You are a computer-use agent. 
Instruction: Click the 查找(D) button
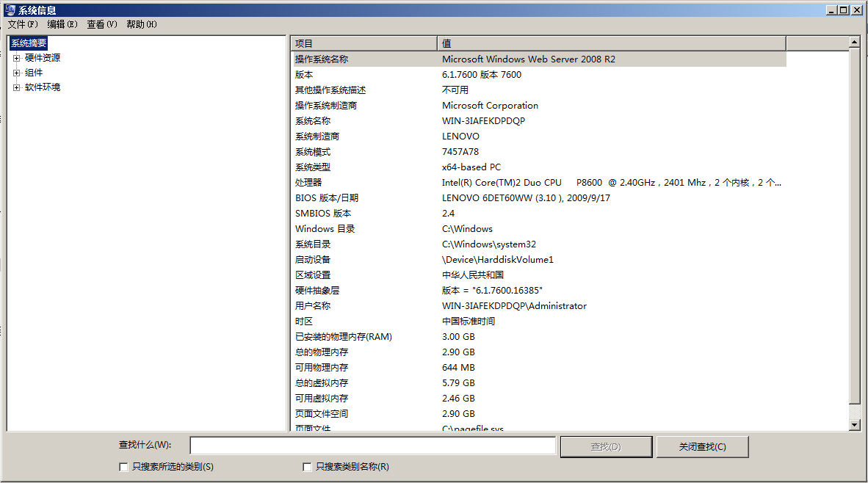coord(606,446)
